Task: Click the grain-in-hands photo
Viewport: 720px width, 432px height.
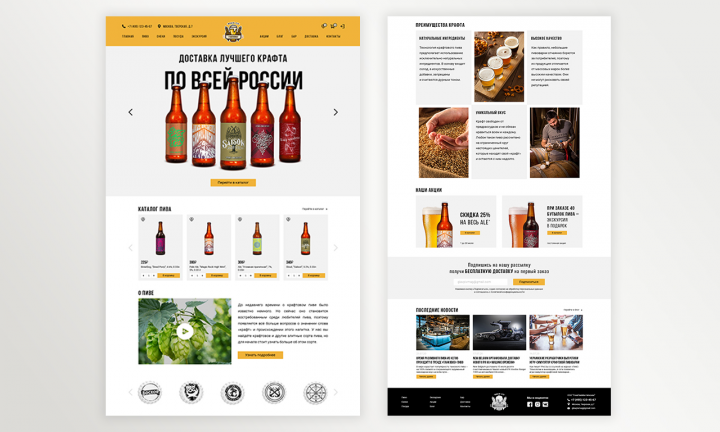Action: tap(444, 143)
